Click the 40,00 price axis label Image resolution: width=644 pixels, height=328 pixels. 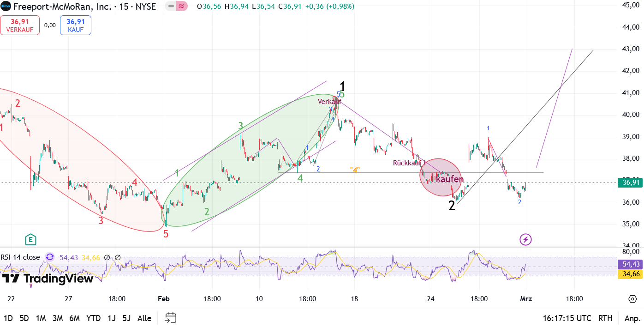(x=630, y=115)
